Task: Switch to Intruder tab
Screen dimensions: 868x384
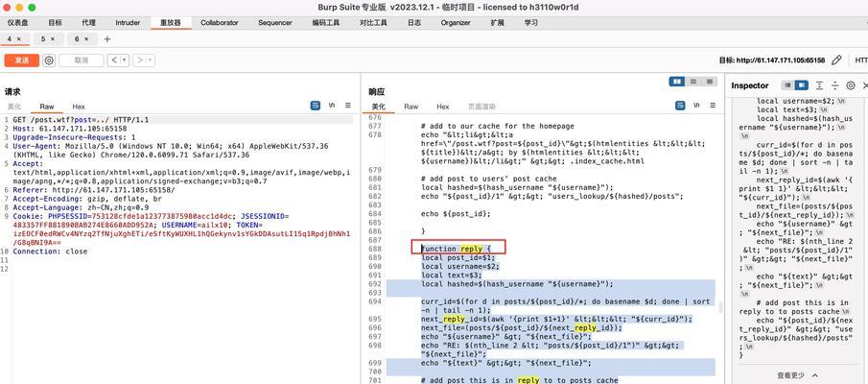Action: coord(128,23)
